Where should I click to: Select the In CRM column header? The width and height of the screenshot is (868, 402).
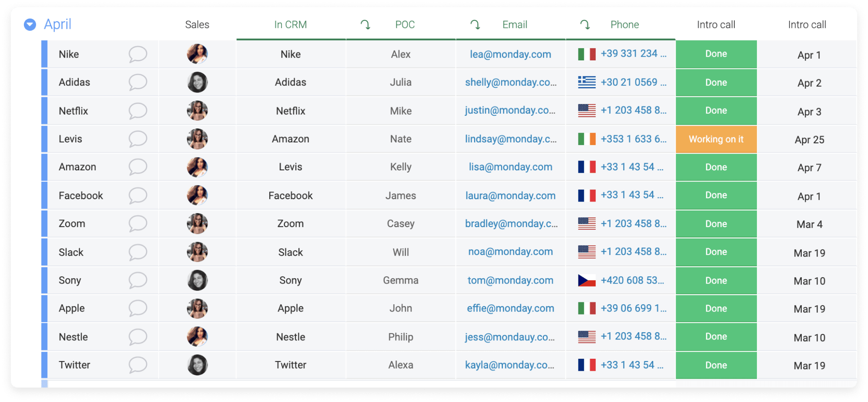(291, 25)
